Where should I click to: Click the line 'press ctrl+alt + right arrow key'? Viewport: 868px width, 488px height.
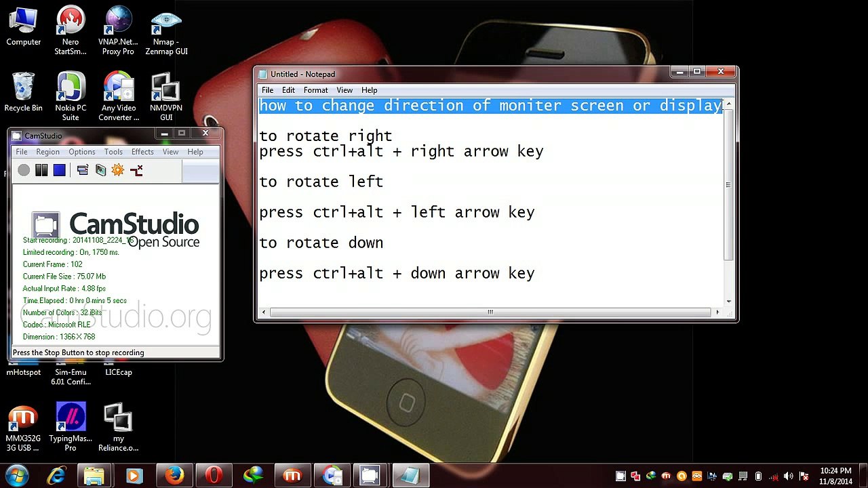pyautogui.click(x=401, y=151)
